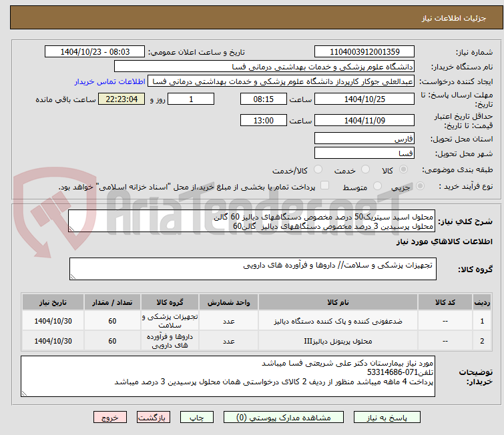
Task: Click the توضیحات خریدار notes textarea
Action: tap(228, 376)
